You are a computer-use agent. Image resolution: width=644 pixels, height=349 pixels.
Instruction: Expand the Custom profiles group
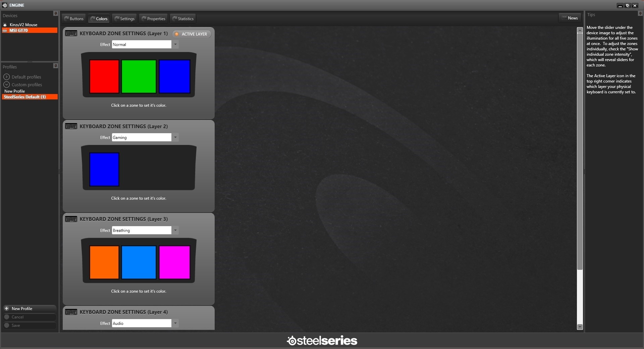coord(7,85)
